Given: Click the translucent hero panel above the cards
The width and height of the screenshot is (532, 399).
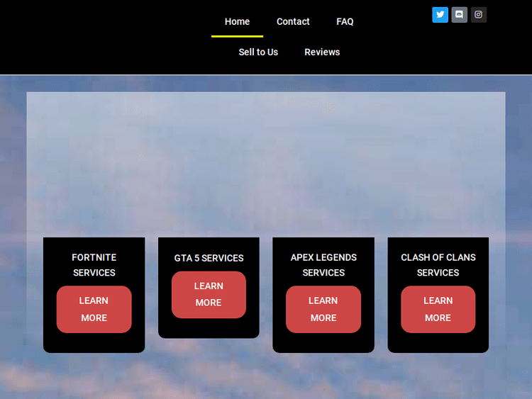Looking at the screenshot, I should point(266,163).
